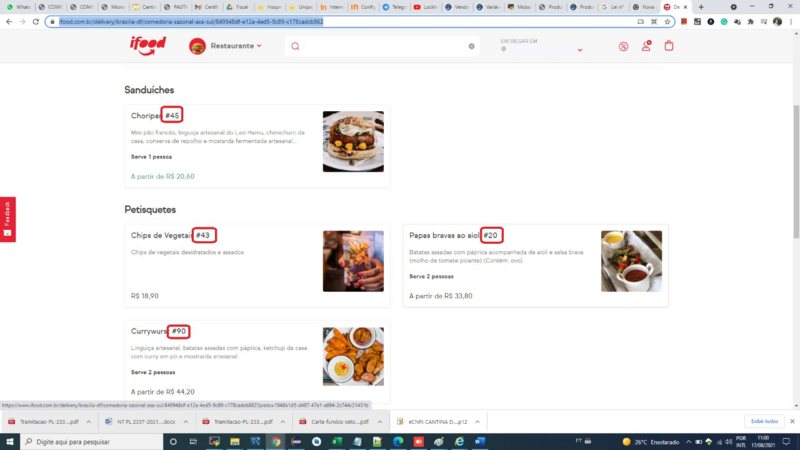Image resolution: width=800 pixels, height=450 pixels.
Task: Open Task View on the taskbar
Action: click(x=193, y=442)
